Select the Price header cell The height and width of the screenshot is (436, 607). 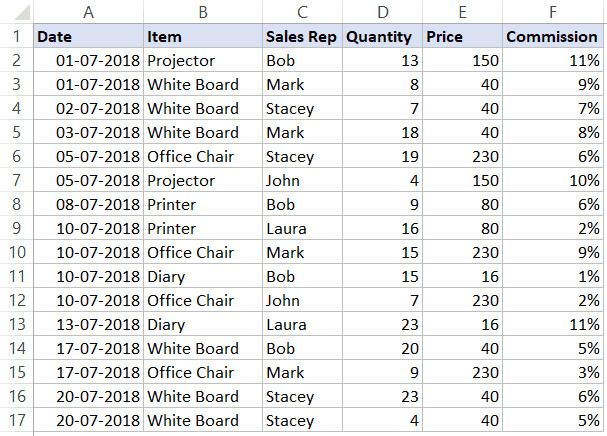coord(461,37)
